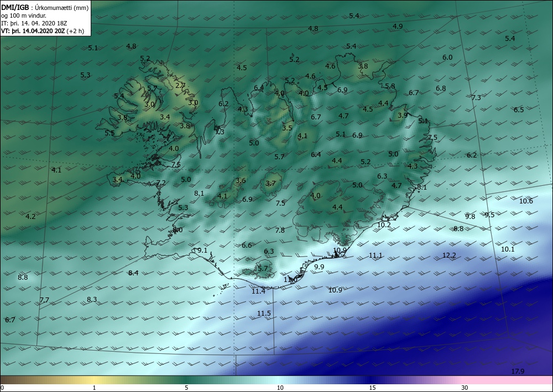Click the 'VT: þri. 14.04.2020 20Z (+2 h)' line

[x=43, y=31]
